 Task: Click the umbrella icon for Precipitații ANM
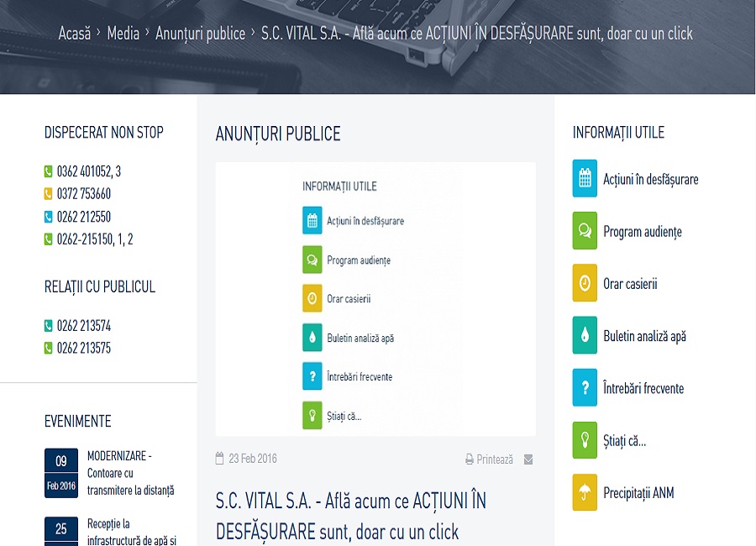pyautogui.click(x=585, y=492)
